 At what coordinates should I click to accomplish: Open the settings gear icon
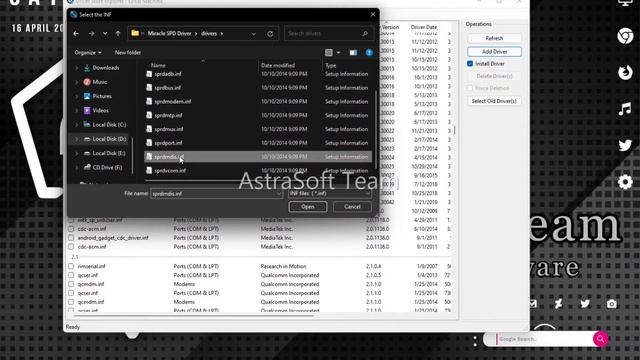click(625, 182)
